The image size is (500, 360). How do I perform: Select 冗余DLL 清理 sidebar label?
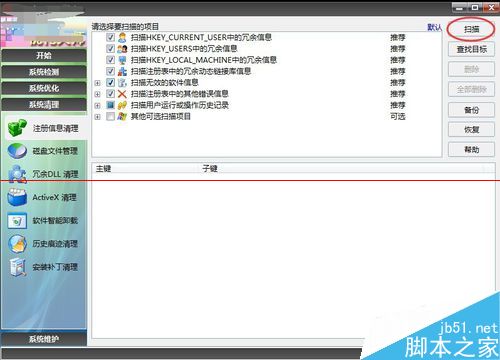point(55,174)
